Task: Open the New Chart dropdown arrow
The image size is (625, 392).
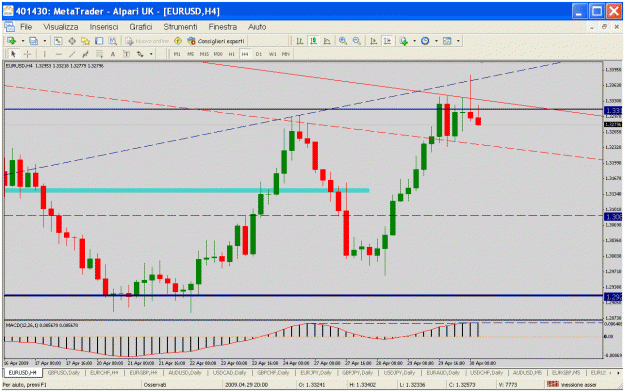Action: [23, 41]
